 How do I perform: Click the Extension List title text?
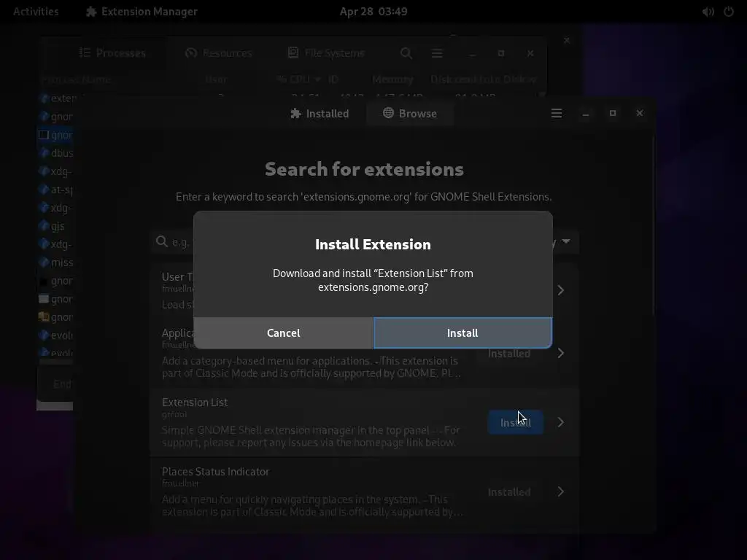click(x=194, y=402)
